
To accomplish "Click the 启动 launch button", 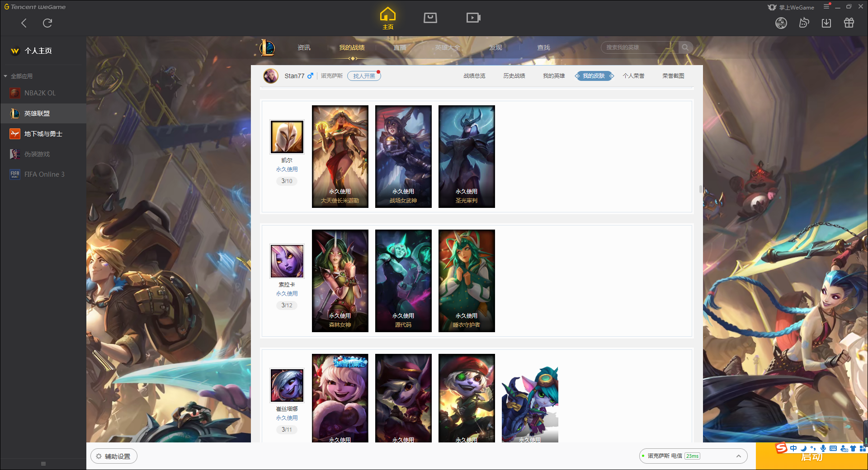I will pos(811,457).
